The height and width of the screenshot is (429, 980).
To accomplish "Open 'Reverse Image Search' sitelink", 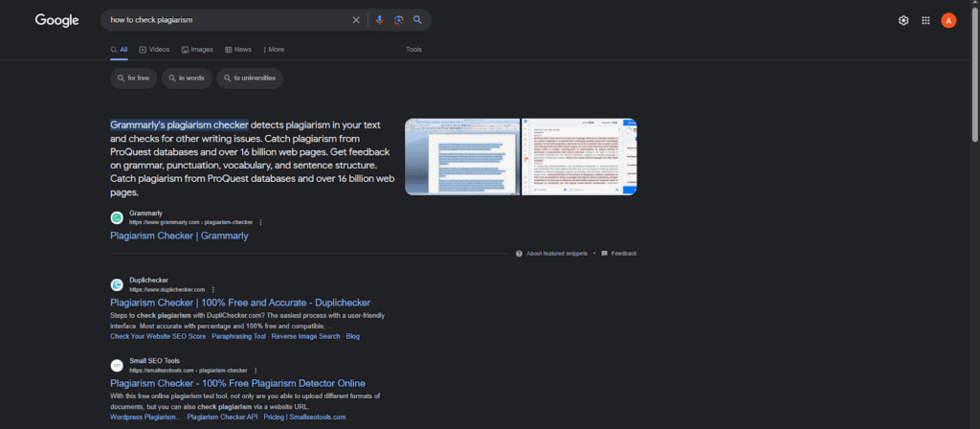I will (305, 336).
